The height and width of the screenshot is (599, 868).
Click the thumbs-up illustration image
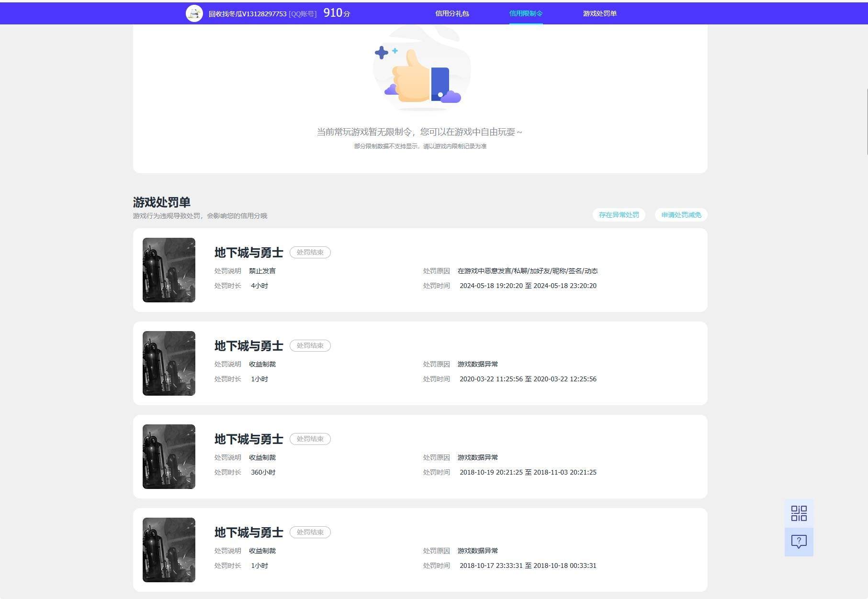pyautogui.click(x=422, y=69)
